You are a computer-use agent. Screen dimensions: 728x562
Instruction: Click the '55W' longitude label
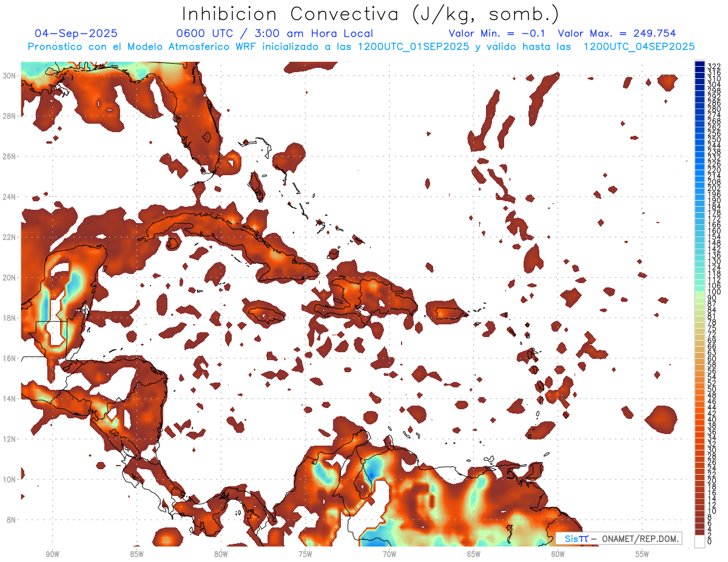[x=642, y=554]
